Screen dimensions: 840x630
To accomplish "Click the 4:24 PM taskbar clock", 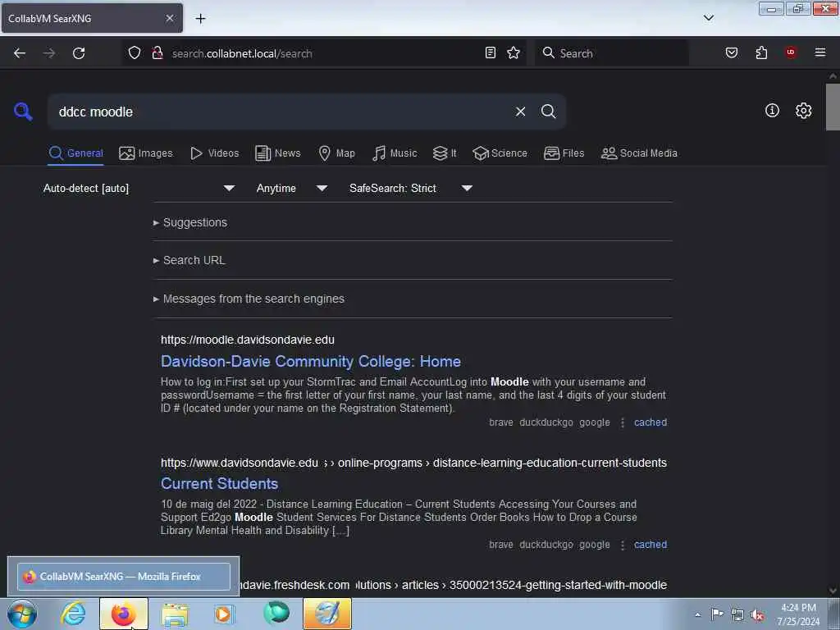I will pos(797,614).
